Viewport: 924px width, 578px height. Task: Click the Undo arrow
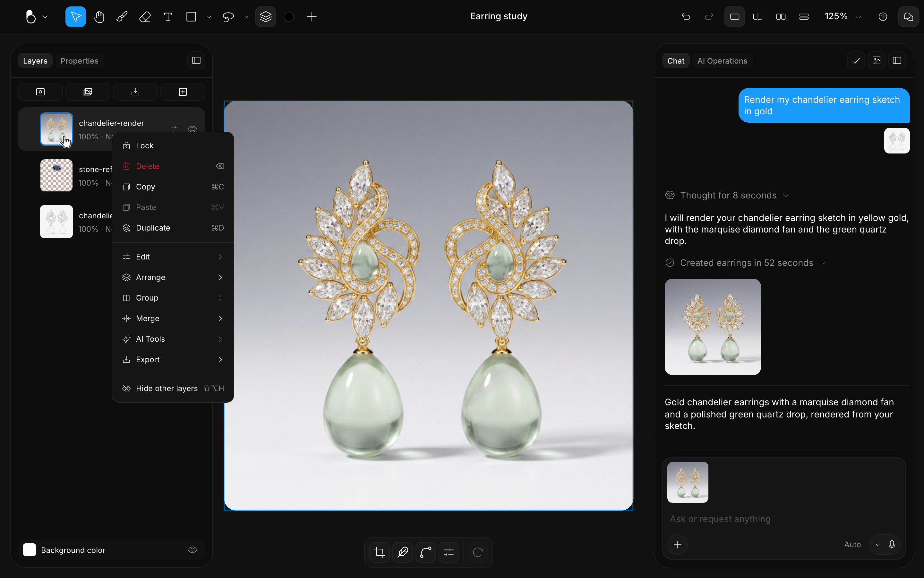pos(686,17)
